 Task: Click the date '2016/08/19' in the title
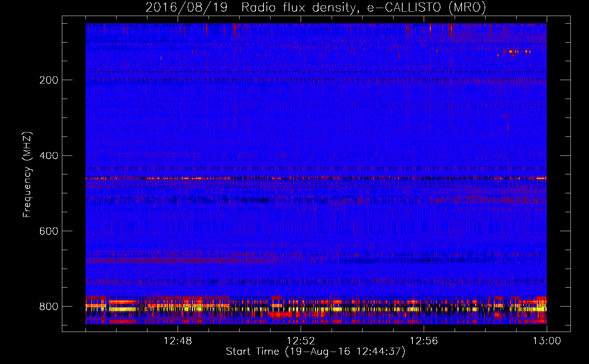pyautogui.click(x=186, y=7)
